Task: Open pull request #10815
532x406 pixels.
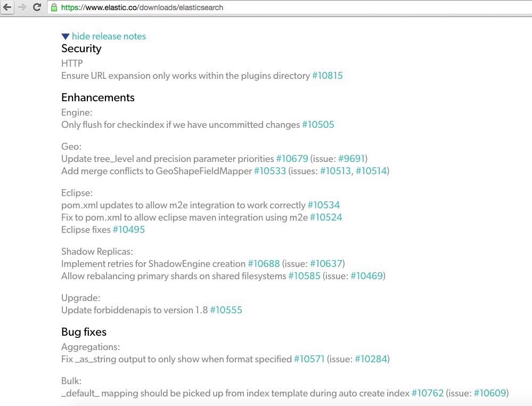Action: click(328, 76)
